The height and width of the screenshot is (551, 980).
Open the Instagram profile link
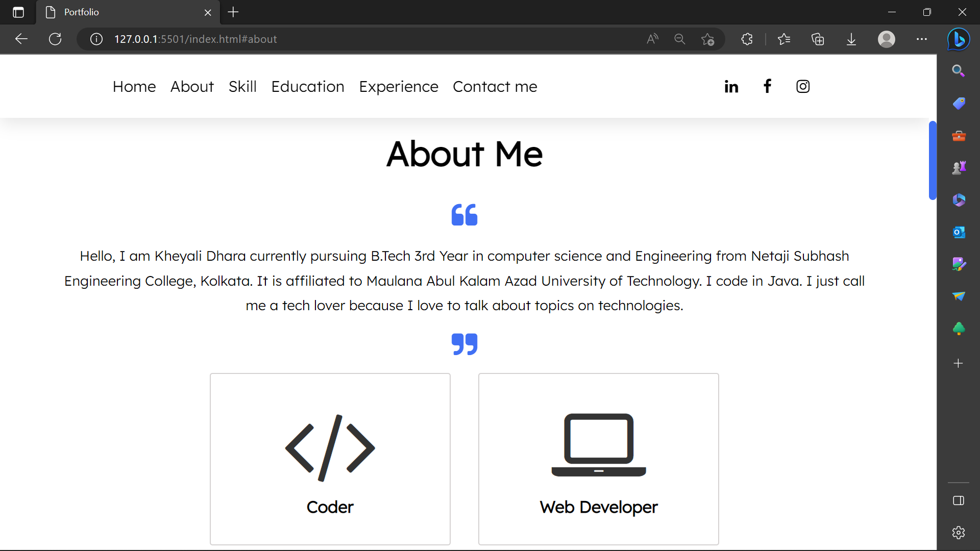pos(802,86)
